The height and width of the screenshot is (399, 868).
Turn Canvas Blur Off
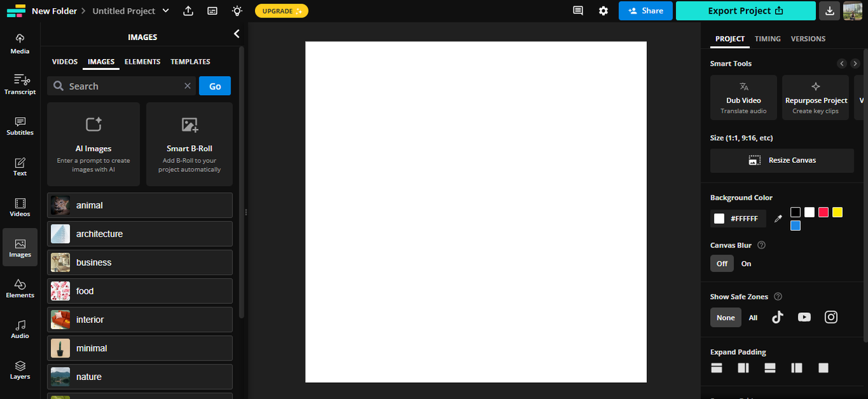coord(722,263)
